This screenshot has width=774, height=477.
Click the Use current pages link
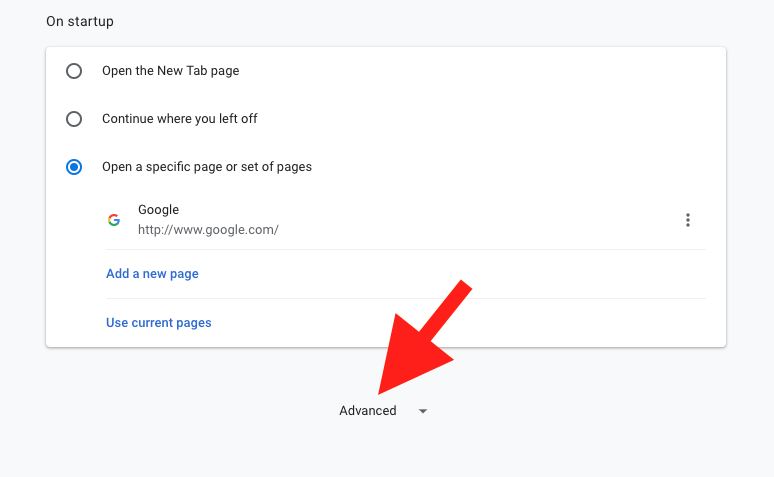pyautogui.click(x=158, y=323)
